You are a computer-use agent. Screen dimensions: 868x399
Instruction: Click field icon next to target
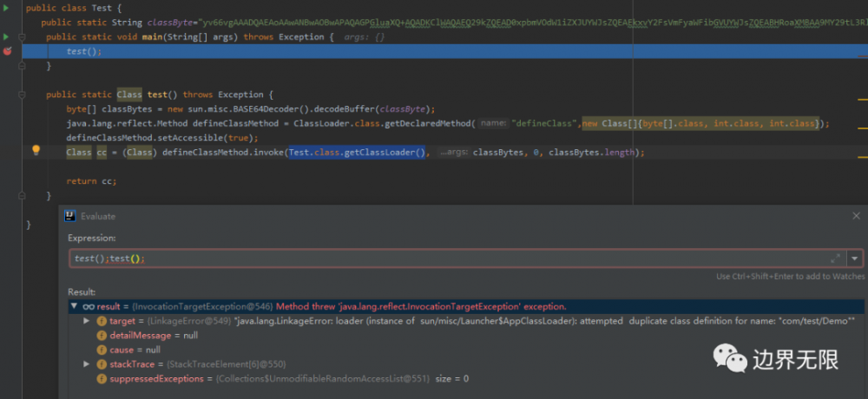[102, 321]
